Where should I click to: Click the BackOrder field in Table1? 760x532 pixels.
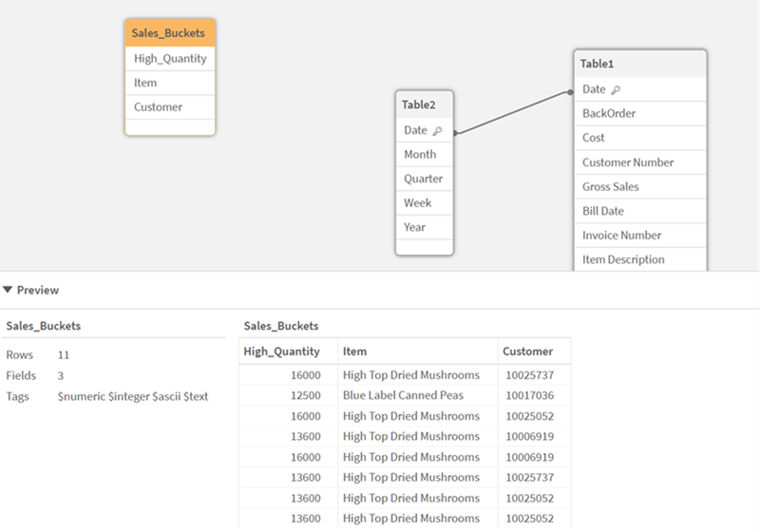pyautogui.click(x=609, y=113)
